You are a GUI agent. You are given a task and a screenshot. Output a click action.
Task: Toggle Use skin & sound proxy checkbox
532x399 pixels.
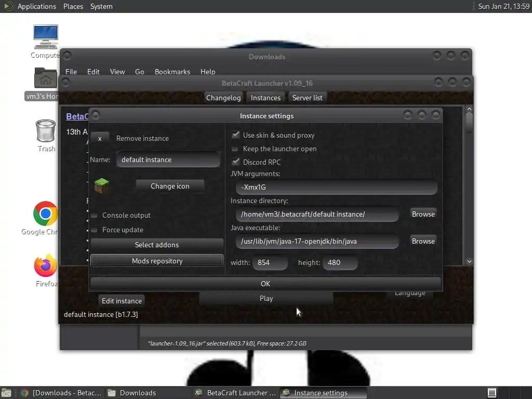pos(235,135)
